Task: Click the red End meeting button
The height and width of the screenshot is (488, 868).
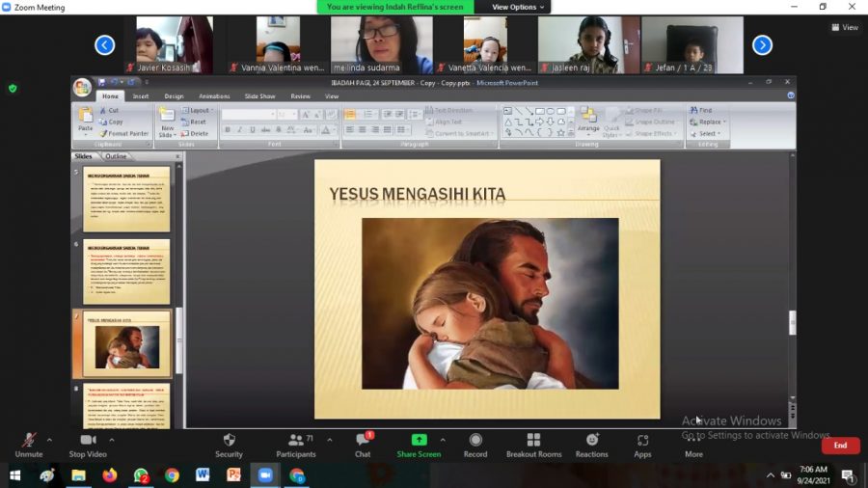Action: click(x=840, y=446)
